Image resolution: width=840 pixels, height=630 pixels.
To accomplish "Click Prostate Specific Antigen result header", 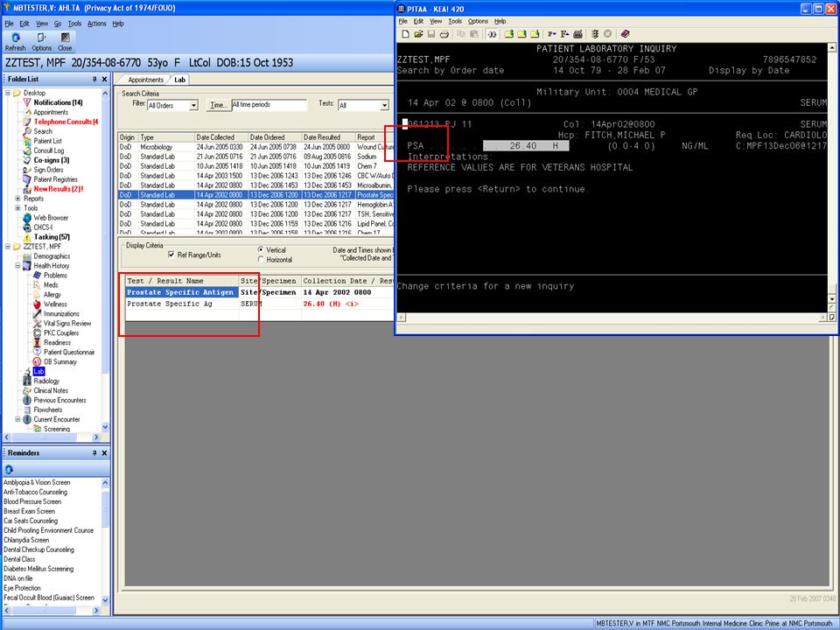I will click(180, 292).
